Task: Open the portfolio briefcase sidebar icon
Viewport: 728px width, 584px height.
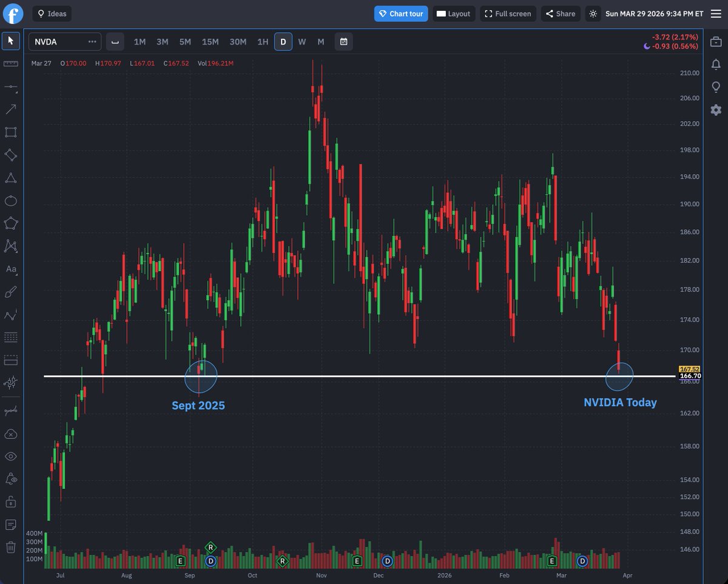Action: [716, 42]
